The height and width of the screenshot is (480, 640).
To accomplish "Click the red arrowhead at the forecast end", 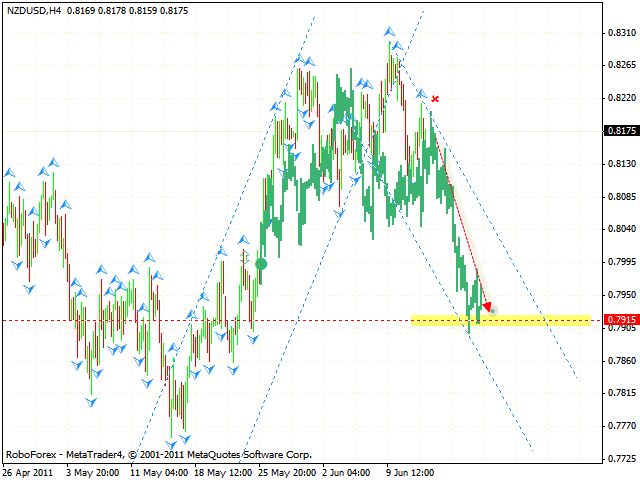I will tap(487, 306).
